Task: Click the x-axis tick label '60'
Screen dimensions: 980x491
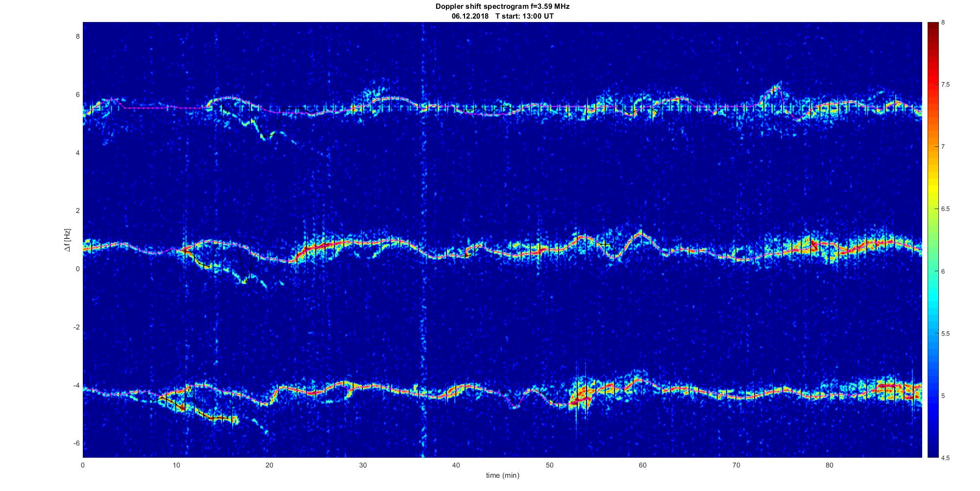Action: [643, 465]
